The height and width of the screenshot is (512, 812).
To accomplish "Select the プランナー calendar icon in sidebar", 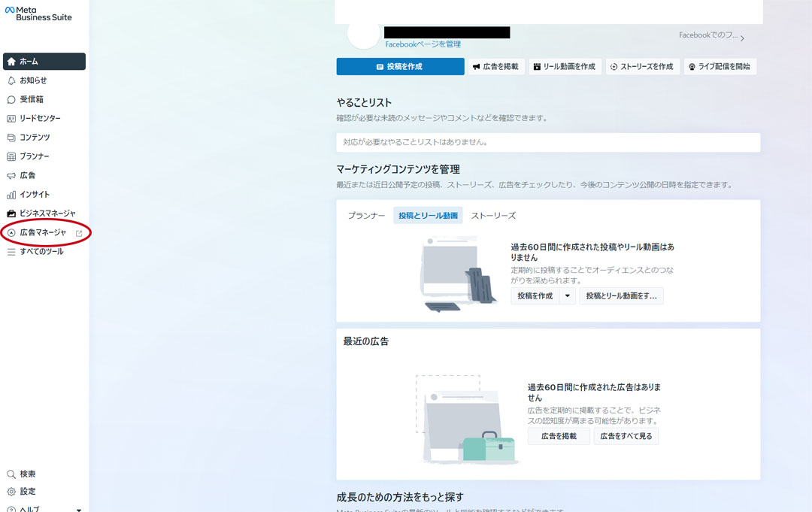I will (11, 156).
